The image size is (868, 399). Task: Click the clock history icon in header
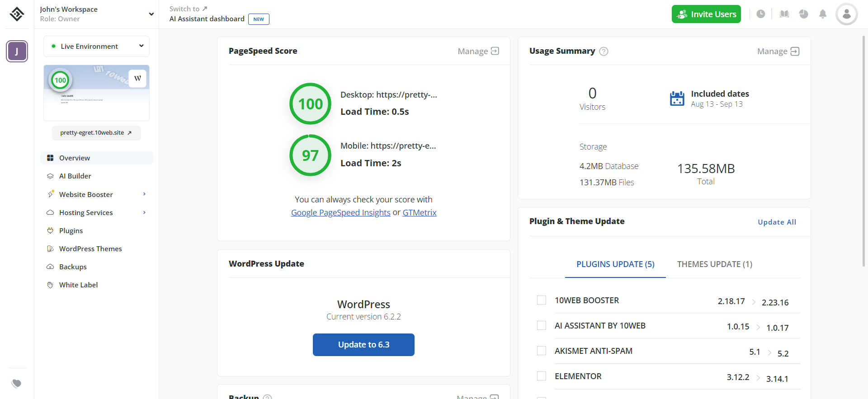coord(761,14)
